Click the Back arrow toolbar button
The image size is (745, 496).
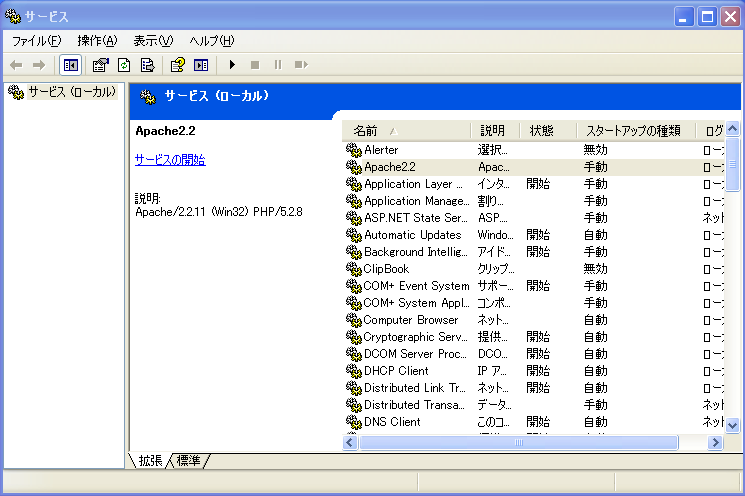[x=16, y=65]
